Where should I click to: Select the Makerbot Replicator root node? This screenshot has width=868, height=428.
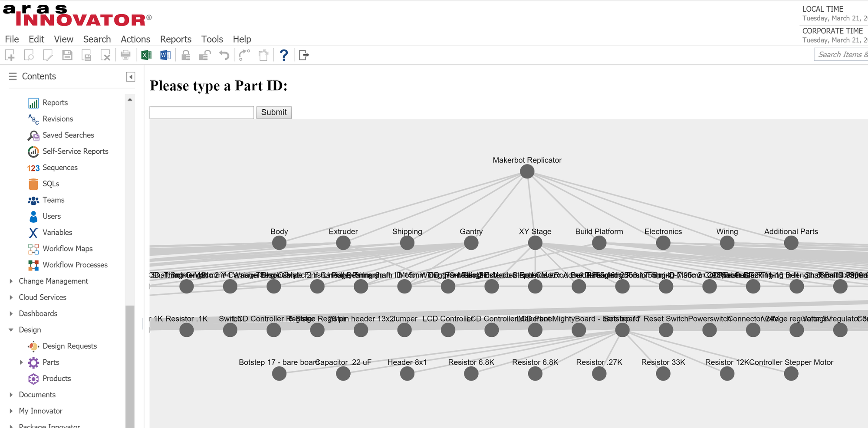[527, 171]
